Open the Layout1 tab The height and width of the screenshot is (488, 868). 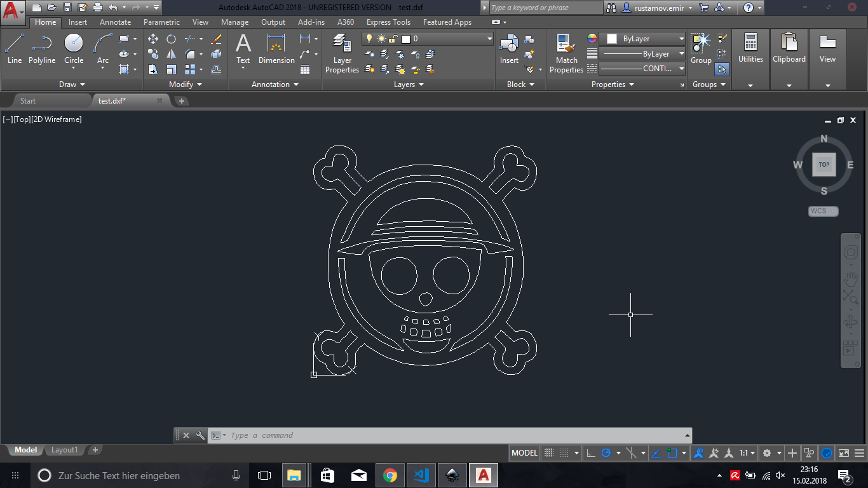64,450
